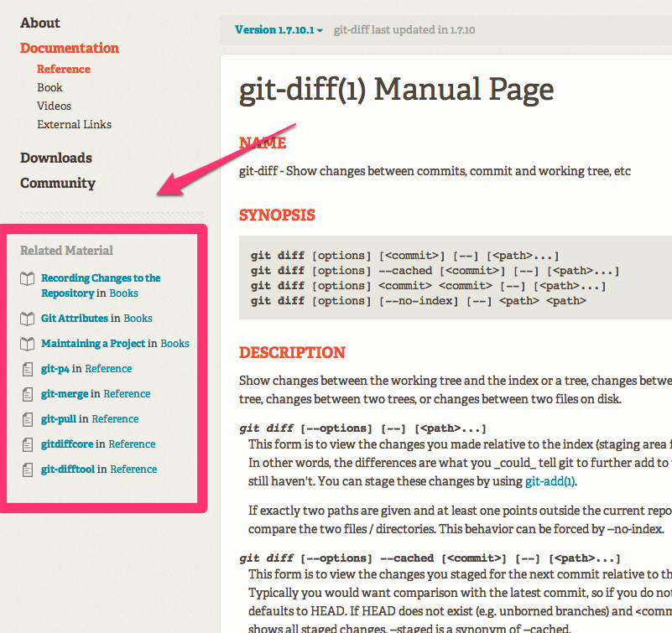The height and width of the screenshot is (633, 672).
Task: Navigate to the Community page
Action: (58, 183)
